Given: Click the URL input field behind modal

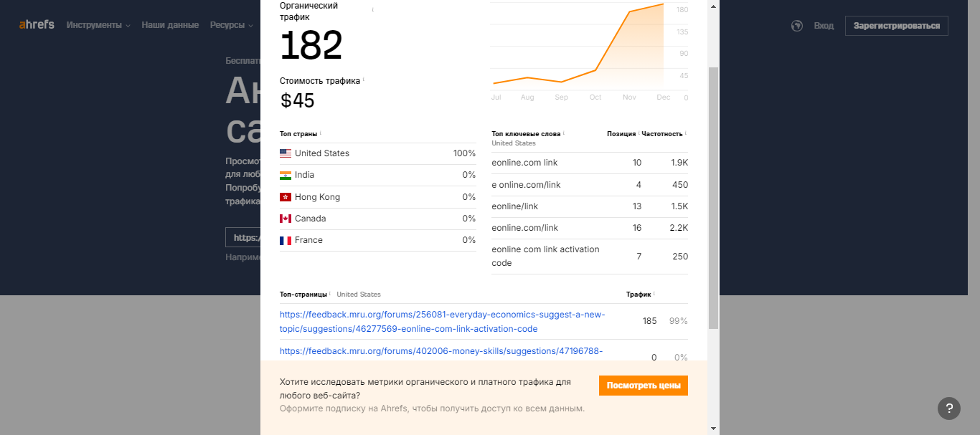Looking at the screenshot, I should click(242, 237).
